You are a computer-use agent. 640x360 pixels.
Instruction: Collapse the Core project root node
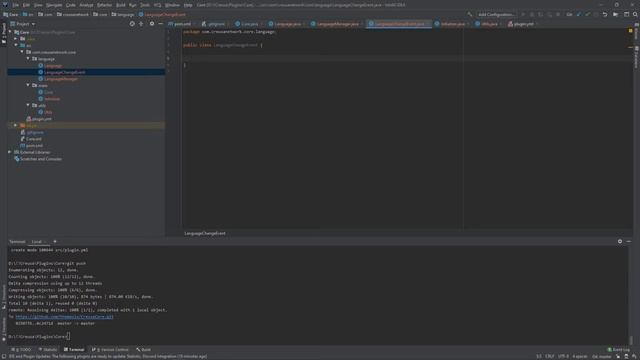(10, 32)
